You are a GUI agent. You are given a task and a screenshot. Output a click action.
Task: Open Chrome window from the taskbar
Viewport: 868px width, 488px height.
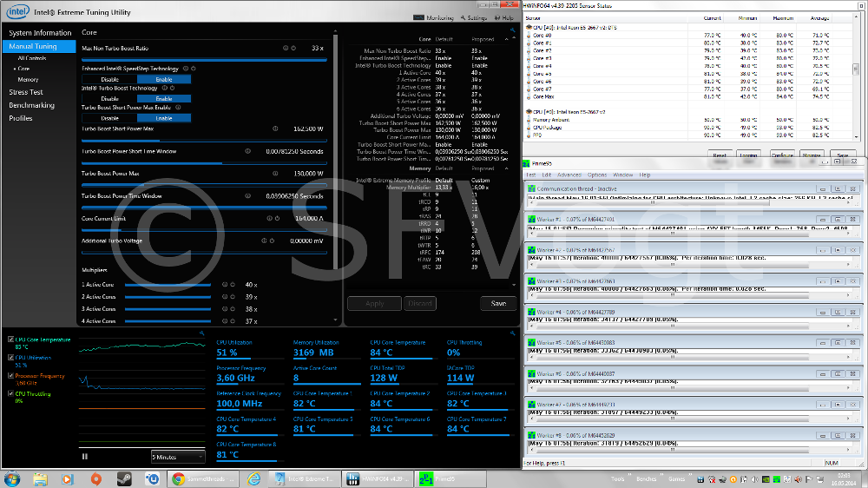[203, 478]
